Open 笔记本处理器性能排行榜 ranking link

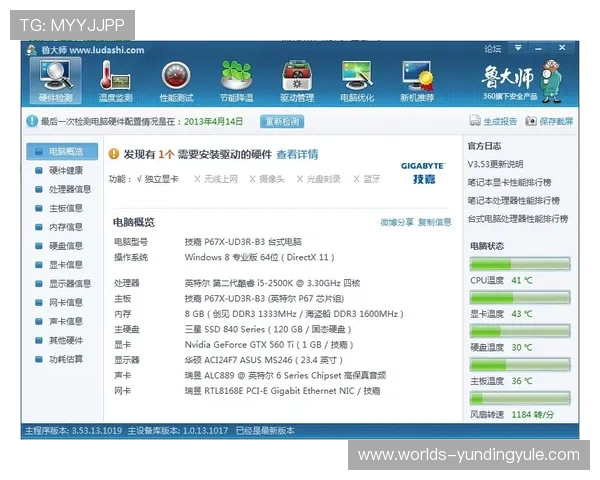514,201
